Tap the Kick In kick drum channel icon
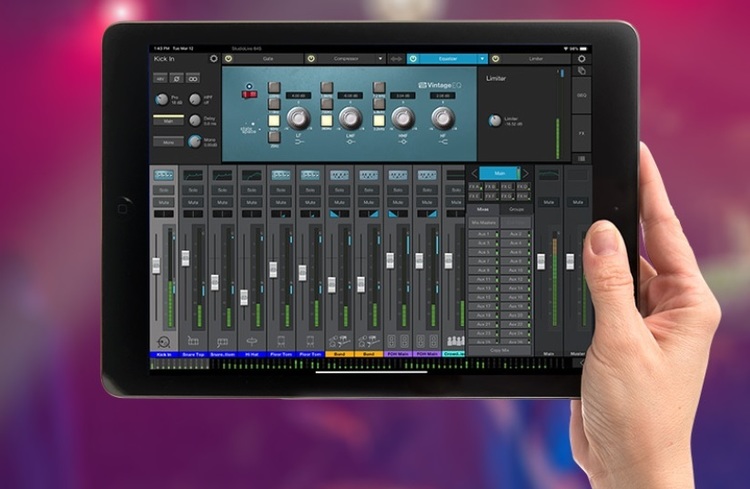This screenshot has width=750, height=489. coord(163,342)
